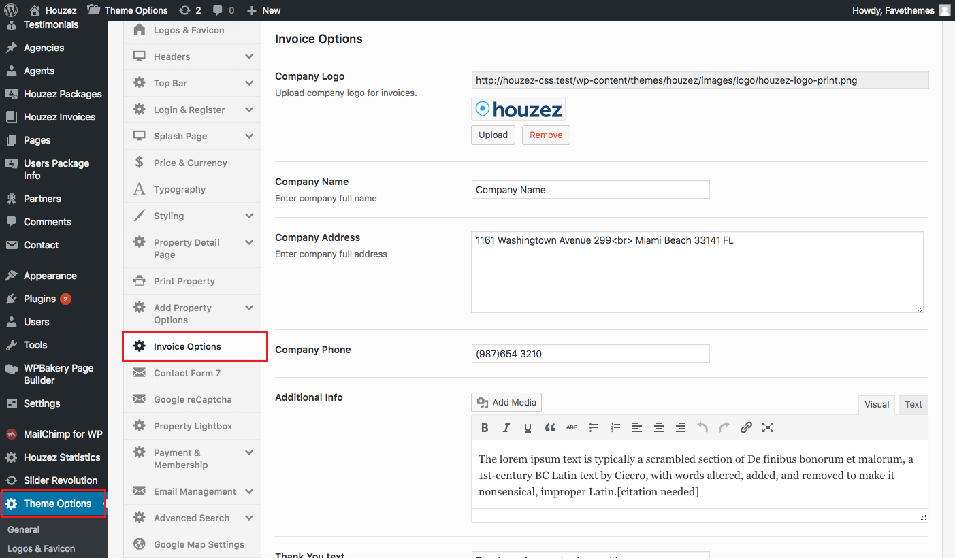
Task: Open Logos & Favicon options panel tab
Action: pyautogui.click(x=192, y=31)
